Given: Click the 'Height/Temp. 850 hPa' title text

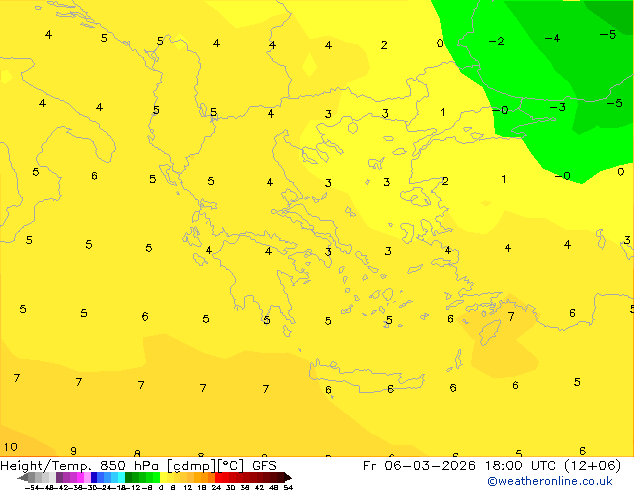Looking at the screenshot, I should [80, 466].
